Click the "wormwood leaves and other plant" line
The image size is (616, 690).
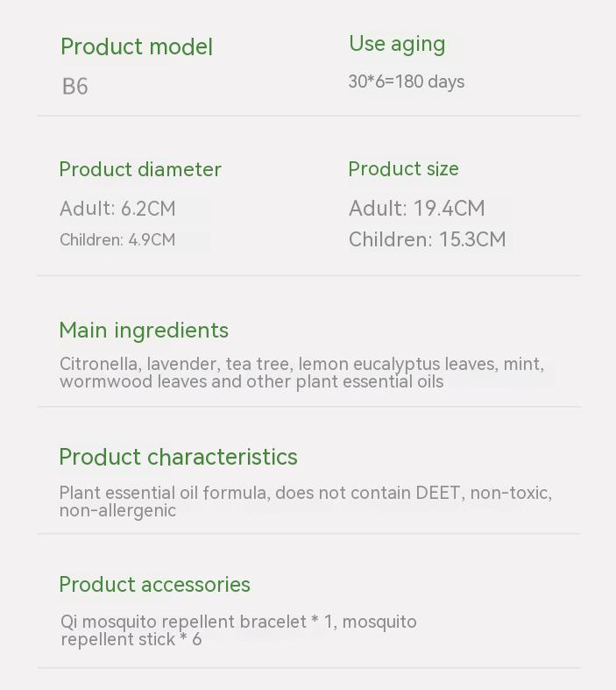pos(251,382)
